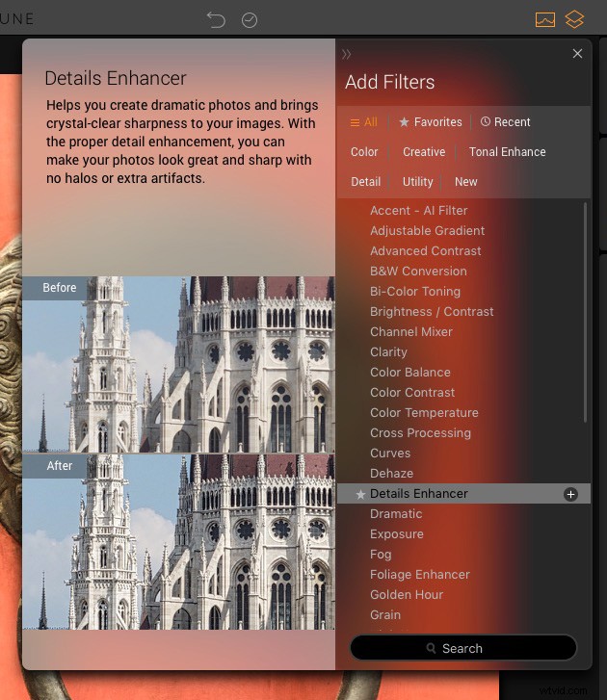Select the Exposure filter
This screenshot has height=700, width=607.
click(397, 534)
